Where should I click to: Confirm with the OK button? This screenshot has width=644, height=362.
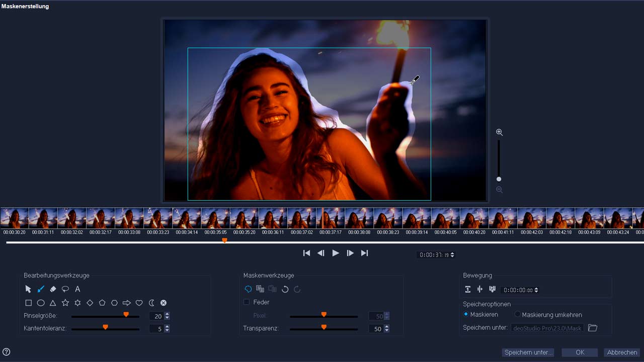(580, 352)
